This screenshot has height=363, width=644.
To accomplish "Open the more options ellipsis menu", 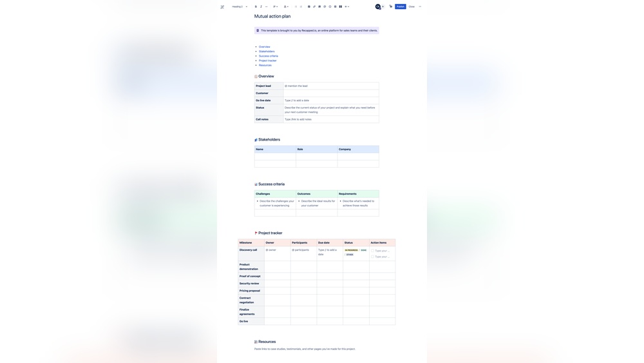I will tap(420, 6).
